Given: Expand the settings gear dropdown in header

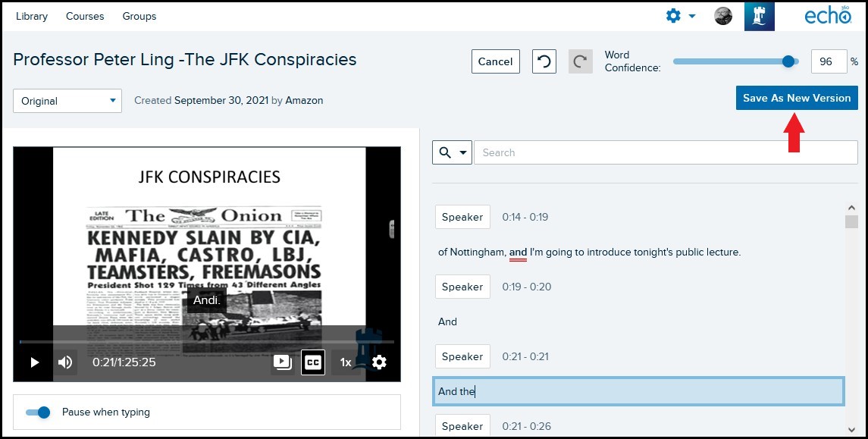Looking at the screenshot, I should [x=674, y=15].
